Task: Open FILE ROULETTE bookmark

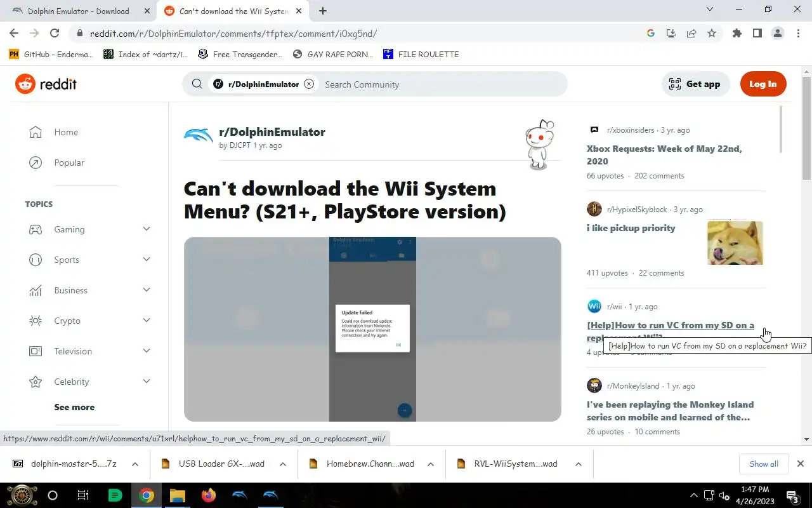Action: [421, 54]
